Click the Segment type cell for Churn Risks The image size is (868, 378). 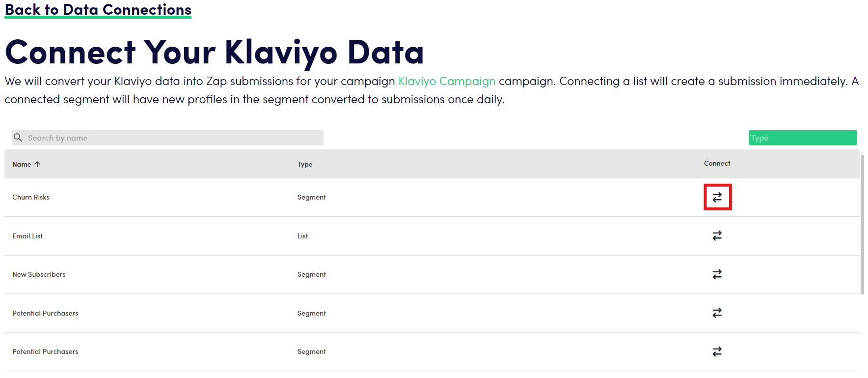click(x=311, y=197)
